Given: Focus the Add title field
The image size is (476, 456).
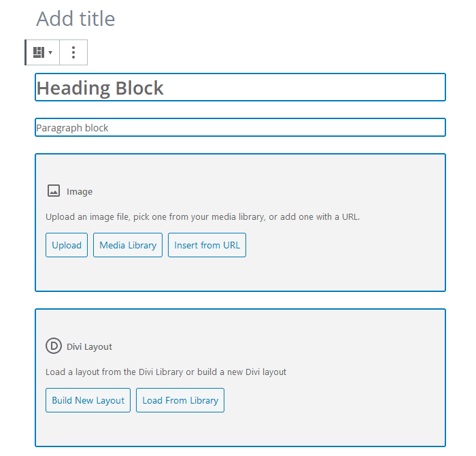Looking at the screenshot, I should point(75,19).
